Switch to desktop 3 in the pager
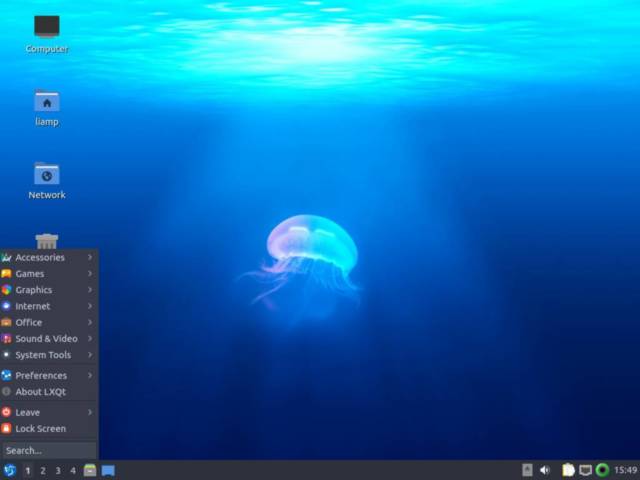This screenshot has height=480, width=640. 58,471
